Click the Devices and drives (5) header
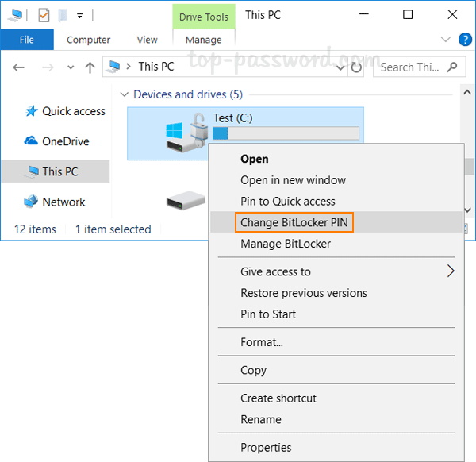This screenshot has height=462, width=476. 188,94
